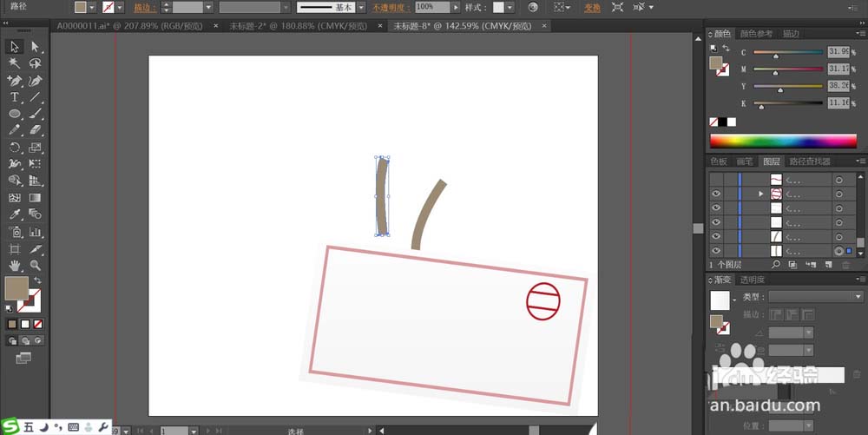
Task: Select the Direct Selection tool
Action: tap(35, 47)
